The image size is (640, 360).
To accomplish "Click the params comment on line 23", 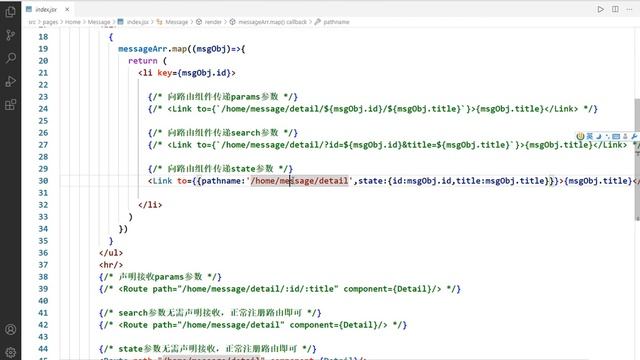I will (x=223, y=97).
